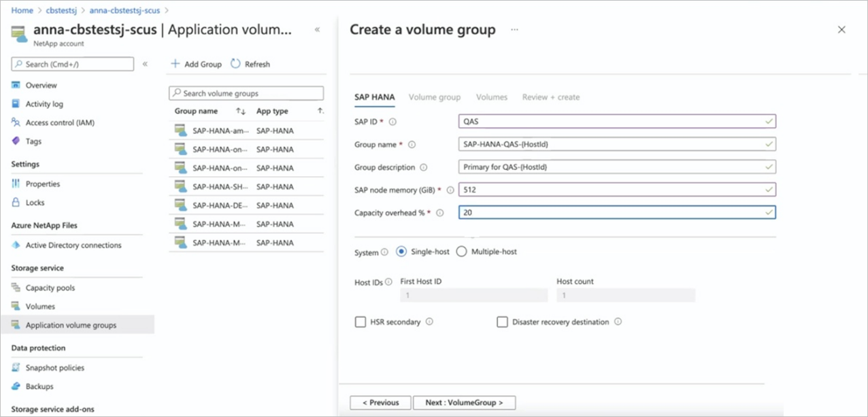868x417 pixels.
Task: Open Snapshot policies icon
Action: tap(16, 367)
